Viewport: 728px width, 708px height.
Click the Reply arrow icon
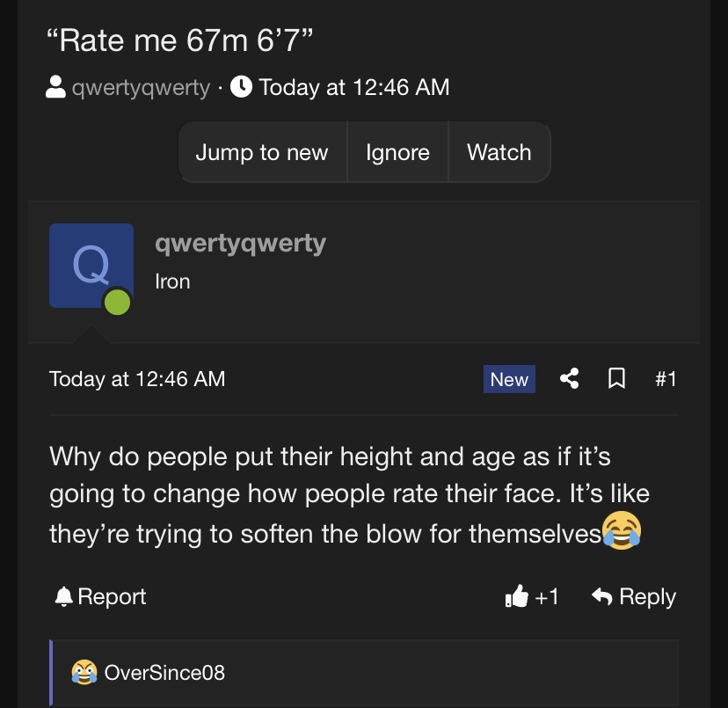602,597
